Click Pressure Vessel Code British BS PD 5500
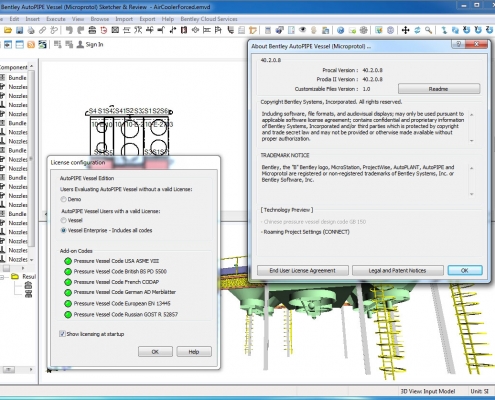The height and width of the screenshot is (400, 495). point(120,271)
